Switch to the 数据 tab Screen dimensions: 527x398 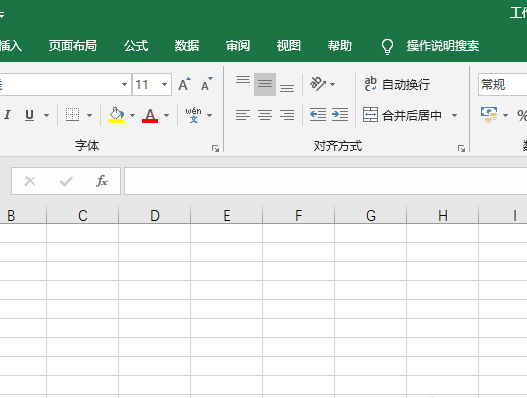coord(187,46)
